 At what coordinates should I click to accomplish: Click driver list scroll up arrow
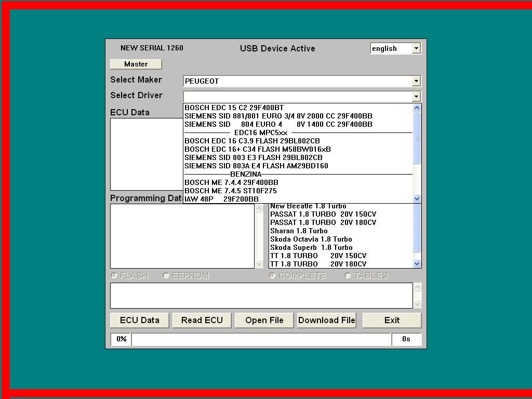pos(417,108)
